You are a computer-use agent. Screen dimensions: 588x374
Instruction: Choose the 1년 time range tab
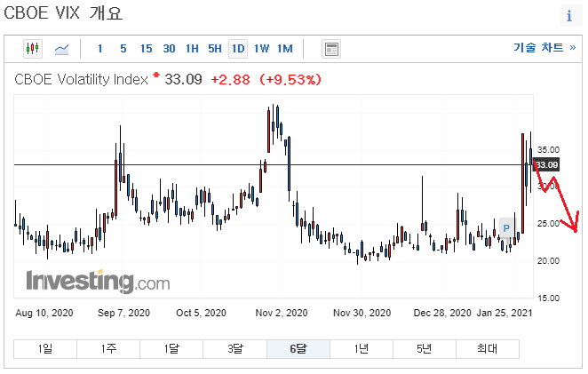click(362, 349)
